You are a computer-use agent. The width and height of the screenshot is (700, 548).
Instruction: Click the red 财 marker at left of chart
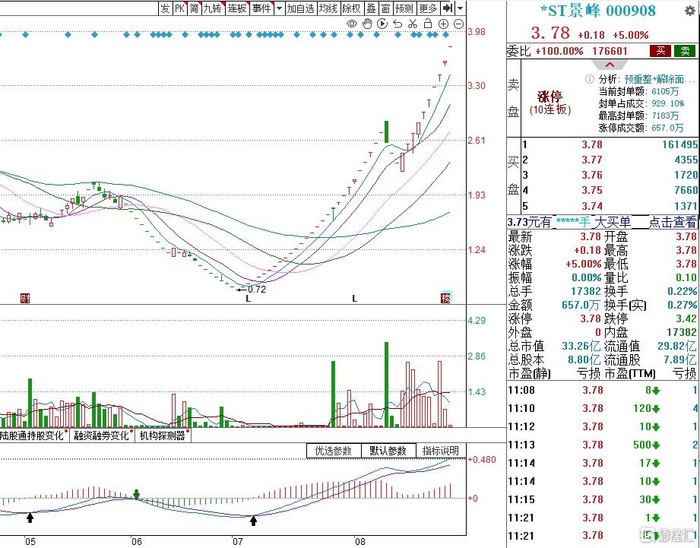pos(25,298)
